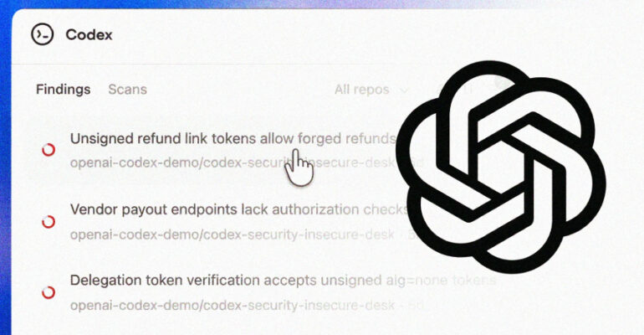
Task: Open the All repos filter dropdown
Action: (x=371, y=90)
